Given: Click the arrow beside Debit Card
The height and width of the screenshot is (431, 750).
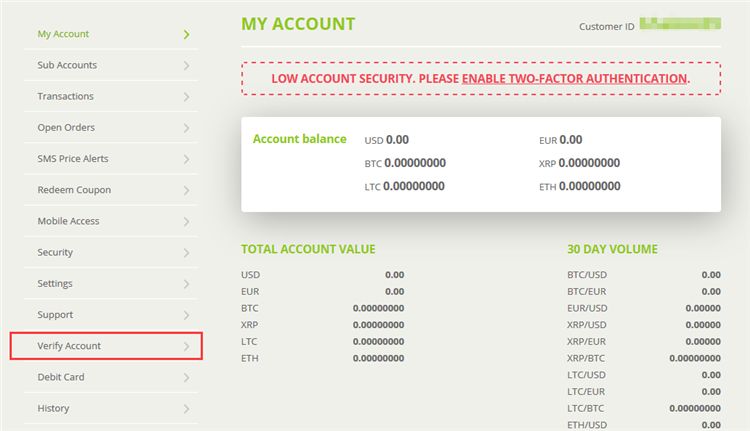Looking at the screenshot, I should 187,377.
